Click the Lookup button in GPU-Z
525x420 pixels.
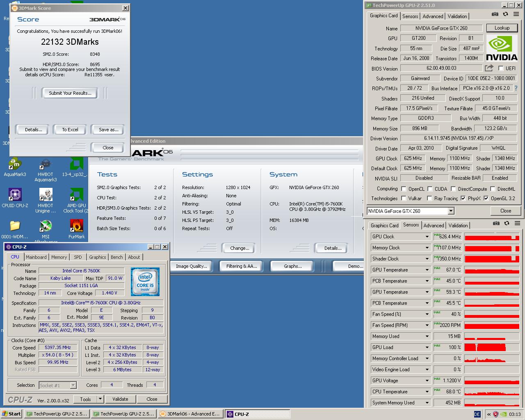(x=502, y=28)
